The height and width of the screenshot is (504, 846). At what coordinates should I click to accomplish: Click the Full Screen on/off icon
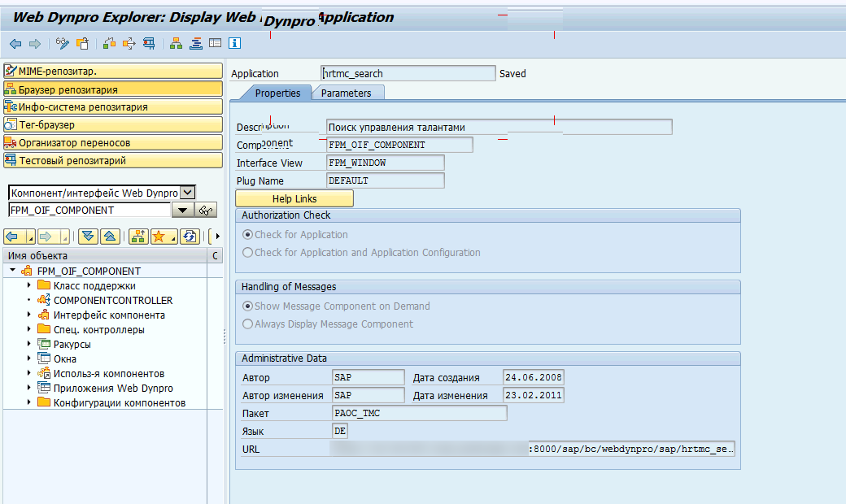(x=216, y=43)
